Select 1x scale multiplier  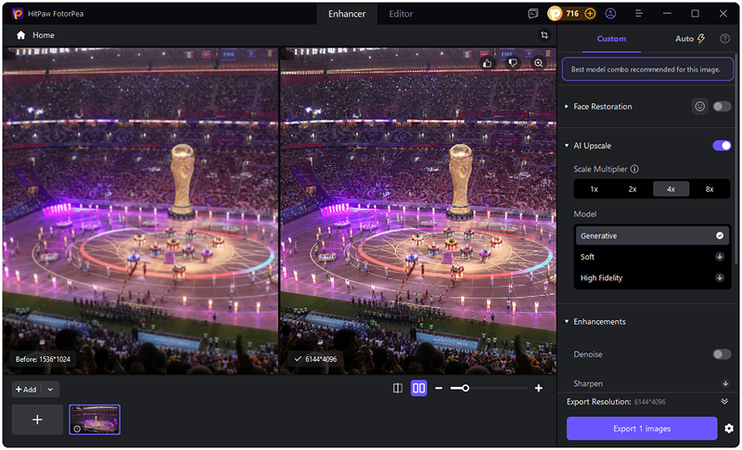594,189
